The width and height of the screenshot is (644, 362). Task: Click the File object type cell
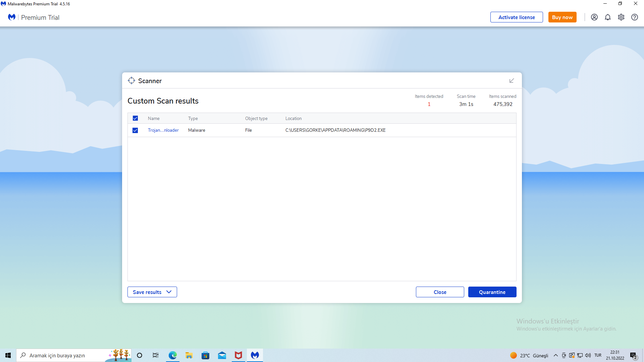click(x=248, y=130)
